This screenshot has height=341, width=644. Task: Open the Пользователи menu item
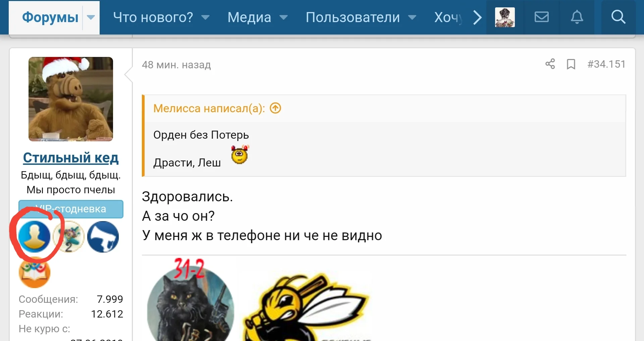tap(353, 17)
